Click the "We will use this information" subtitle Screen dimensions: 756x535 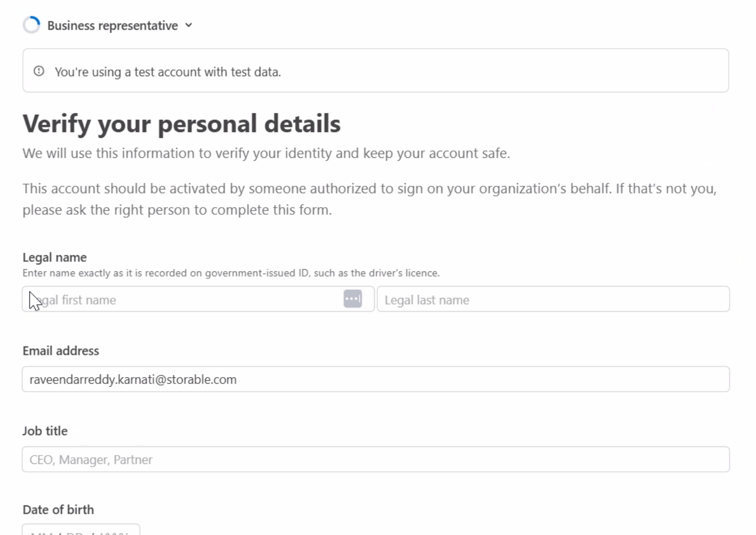tap(266, 153)
